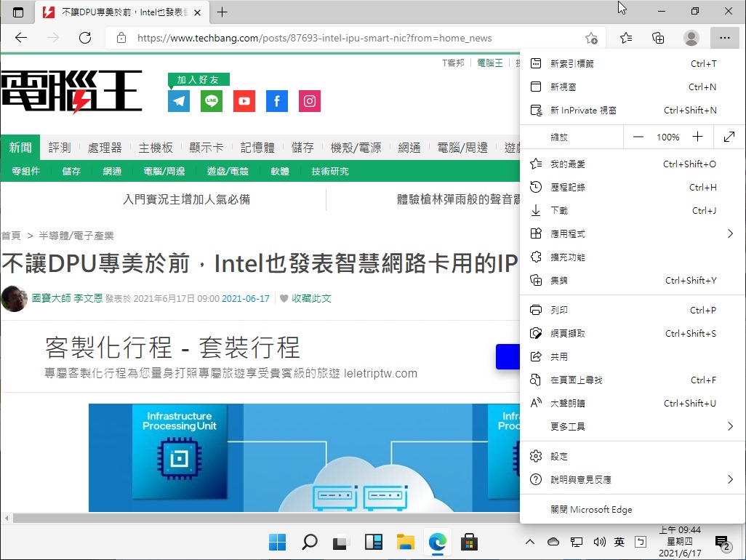Viewport: 746px width, 560px height.
Task: Click the Facebook icon
Action: click(x=276, y=101)
